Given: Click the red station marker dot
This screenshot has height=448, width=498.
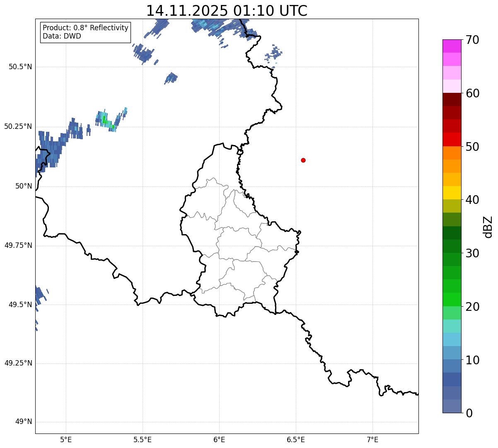Looking at the screenshot, I should pyautogui.click(x=303, y=160).
